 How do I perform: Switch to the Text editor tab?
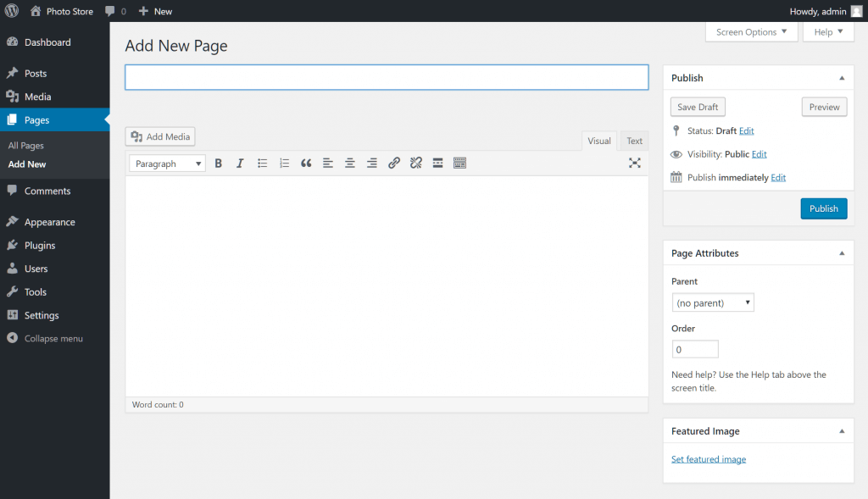click(x=633, y=141)
